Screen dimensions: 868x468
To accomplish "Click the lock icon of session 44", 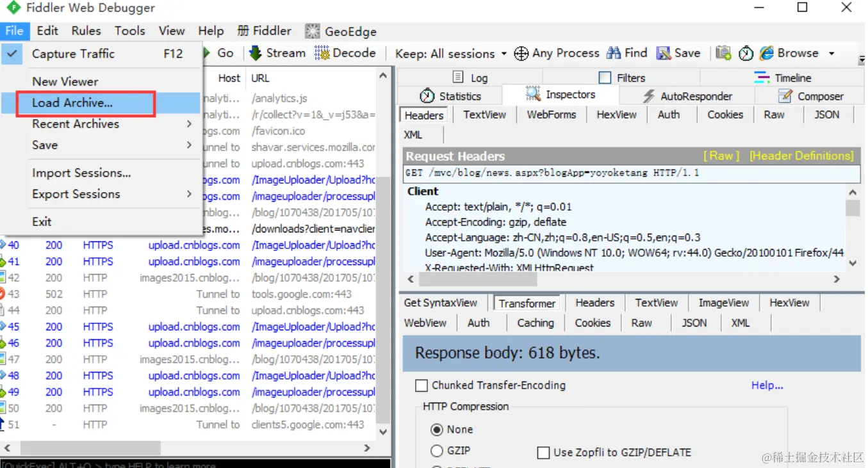I will (3, 311).
